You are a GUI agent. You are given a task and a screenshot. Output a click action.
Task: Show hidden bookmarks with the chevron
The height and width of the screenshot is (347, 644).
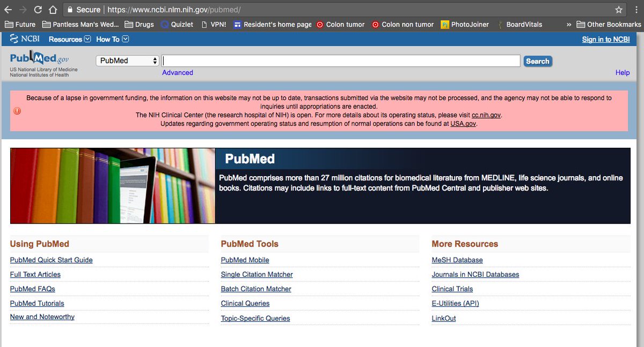(x=569, y=24)
